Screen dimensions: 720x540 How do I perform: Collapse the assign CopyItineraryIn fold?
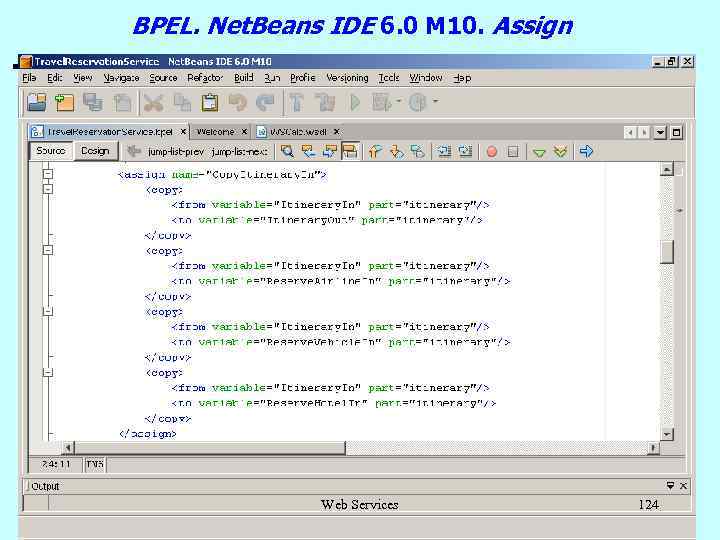coord(48,174)
